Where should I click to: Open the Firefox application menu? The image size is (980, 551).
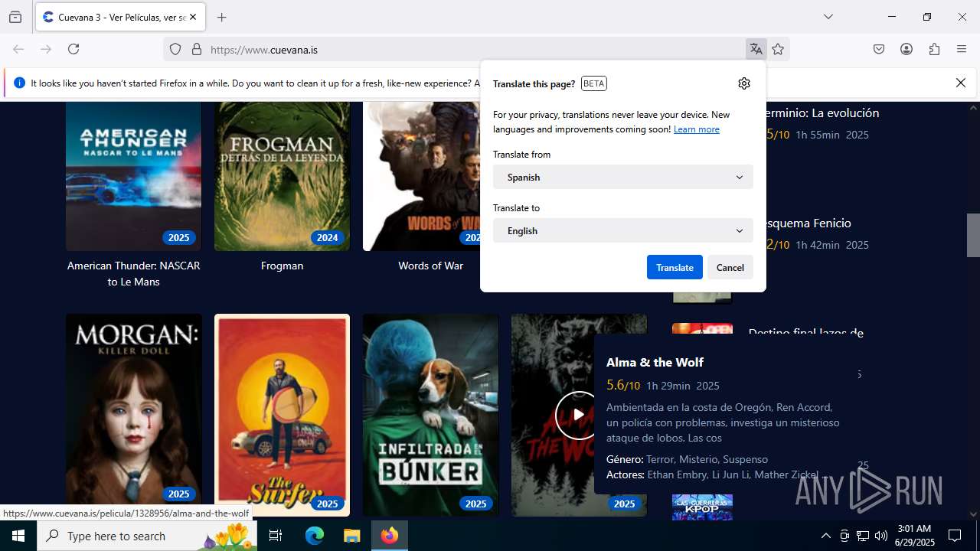click(x=962, y=49)
